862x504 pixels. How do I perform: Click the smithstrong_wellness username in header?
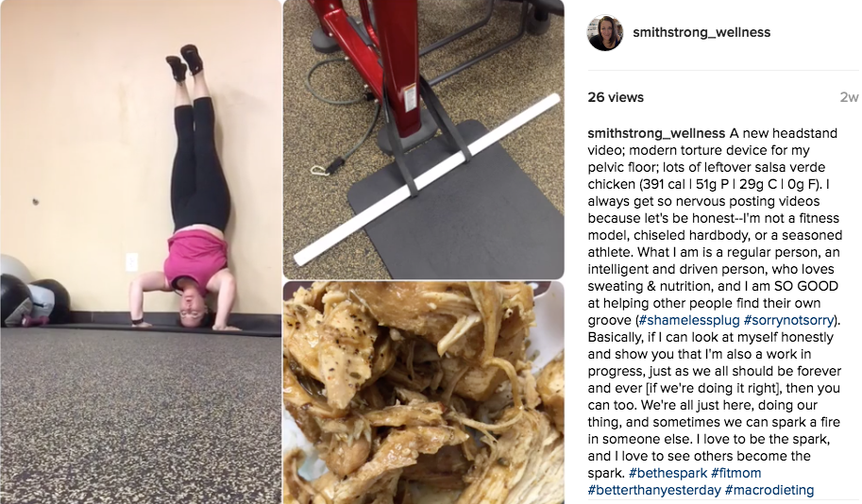point(701,32)
